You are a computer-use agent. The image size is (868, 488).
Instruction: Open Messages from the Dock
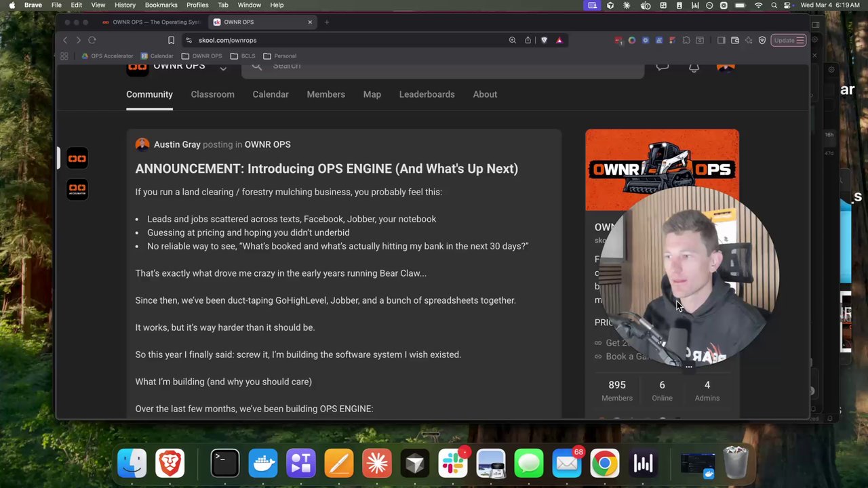pos(528,463)
